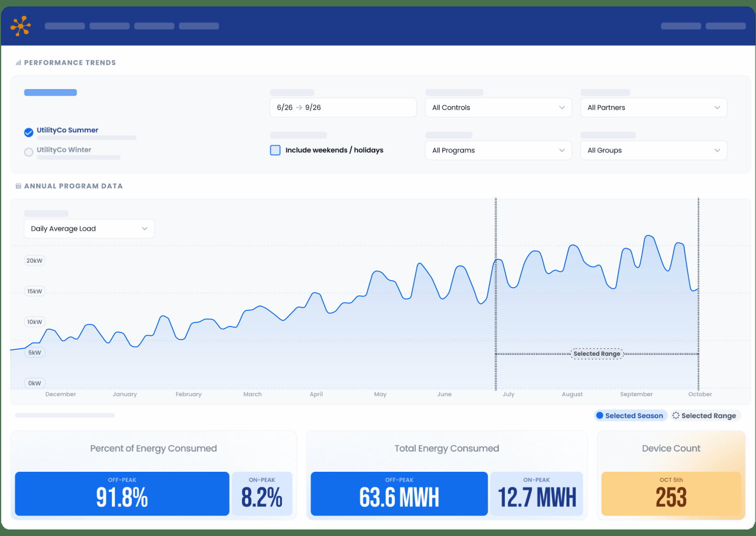The image size is (756, 536).
Task: Click the 20kW axis label
Action: tap(35, 261)
